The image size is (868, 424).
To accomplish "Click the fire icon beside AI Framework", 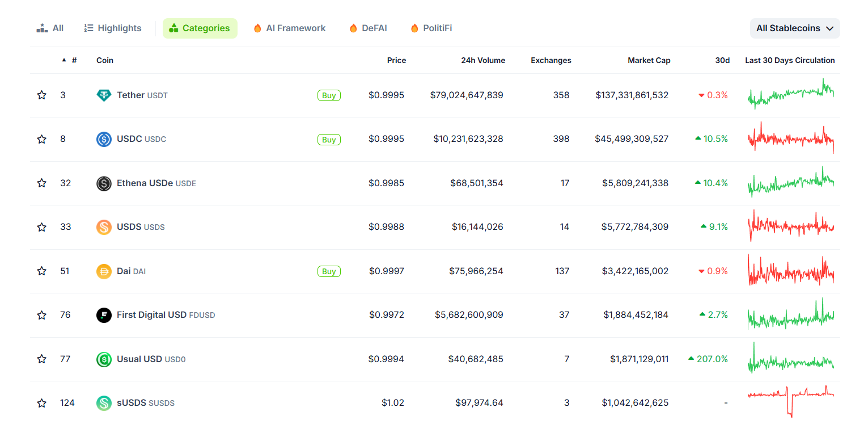I will pos(257,28).
